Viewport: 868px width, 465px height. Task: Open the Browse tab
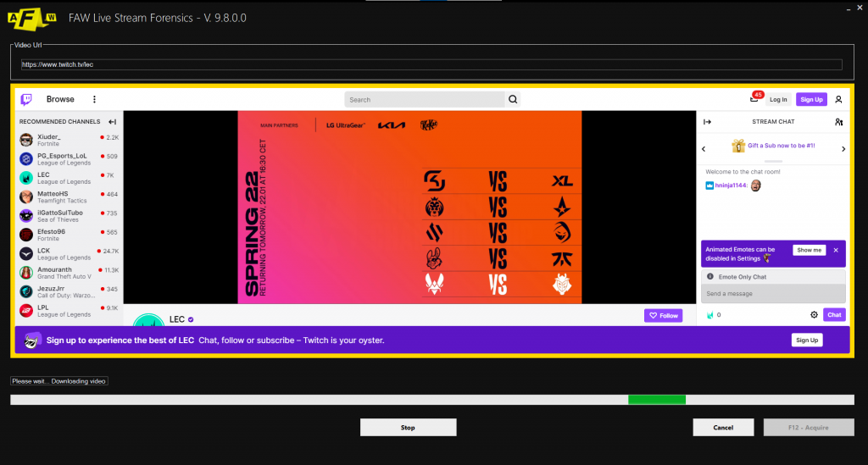[60, 99]
